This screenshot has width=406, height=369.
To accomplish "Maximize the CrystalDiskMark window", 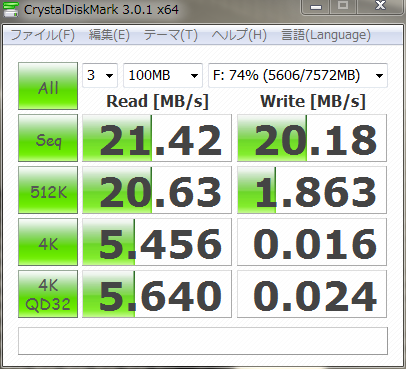I will click(343, 7).
